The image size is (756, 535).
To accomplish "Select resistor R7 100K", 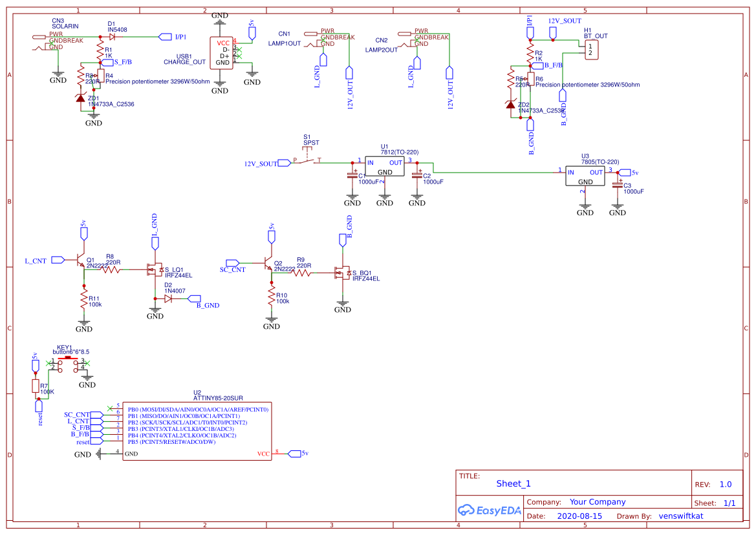I will (x=36, y=386).
